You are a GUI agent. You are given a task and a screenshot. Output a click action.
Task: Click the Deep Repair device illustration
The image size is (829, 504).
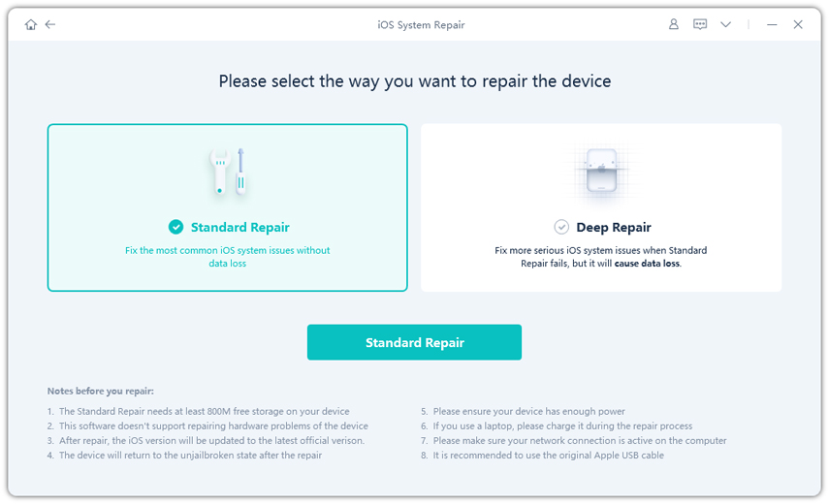(601, 172)
